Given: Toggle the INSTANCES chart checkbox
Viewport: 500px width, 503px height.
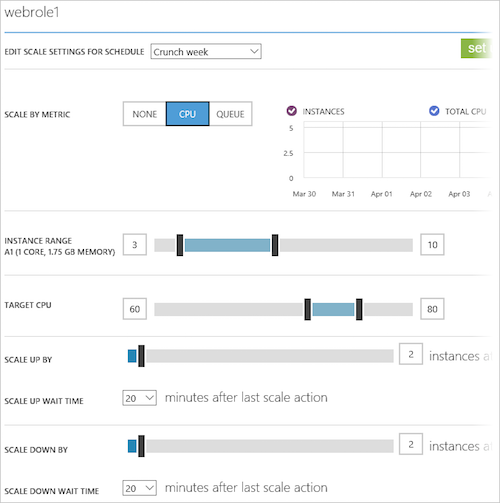Looking at the screenshot, I should (292, 111).
